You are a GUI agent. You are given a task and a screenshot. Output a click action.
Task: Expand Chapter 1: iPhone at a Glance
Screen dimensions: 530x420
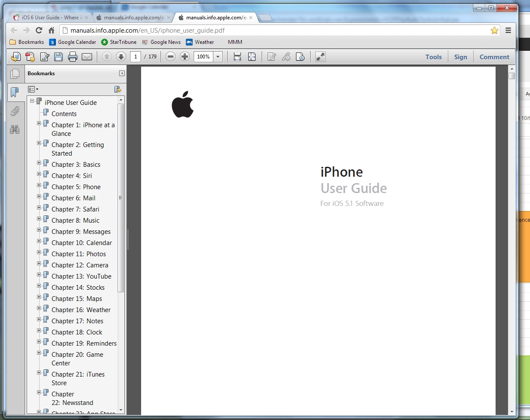[39, 123]
